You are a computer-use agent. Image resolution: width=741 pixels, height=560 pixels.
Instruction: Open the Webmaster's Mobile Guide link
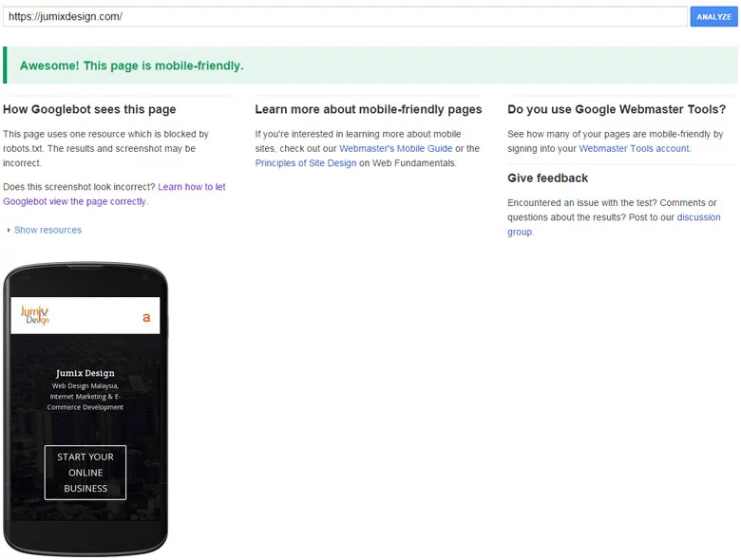click(x=395, y=148)
